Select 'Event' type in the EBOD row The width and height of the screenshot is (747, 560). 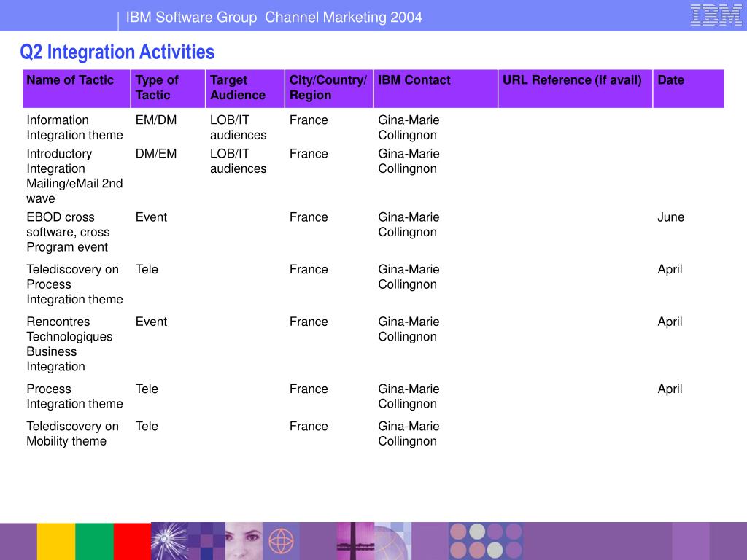coord(151,217)
